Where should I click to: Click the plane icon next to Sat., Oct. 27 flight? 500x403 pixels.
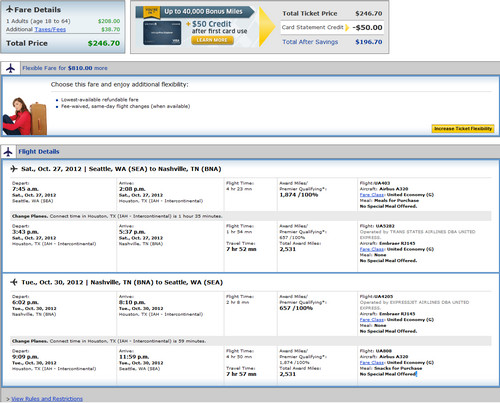(x=14, y=169)
